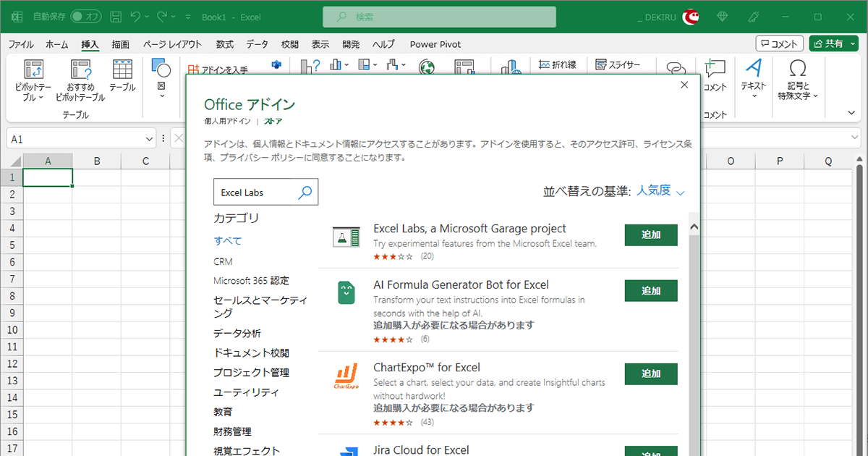Viewport: 868px width, 456px height.
Task: Open the 共有 share dropdown
Action: tap(852, 43)
